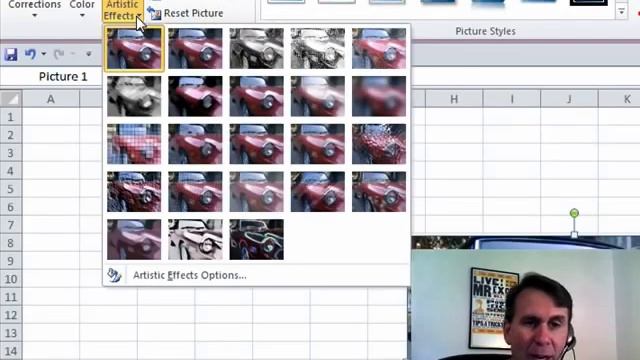
Task: Click the Save icon in Quick Access Toolbar
Action: (11, 54)
